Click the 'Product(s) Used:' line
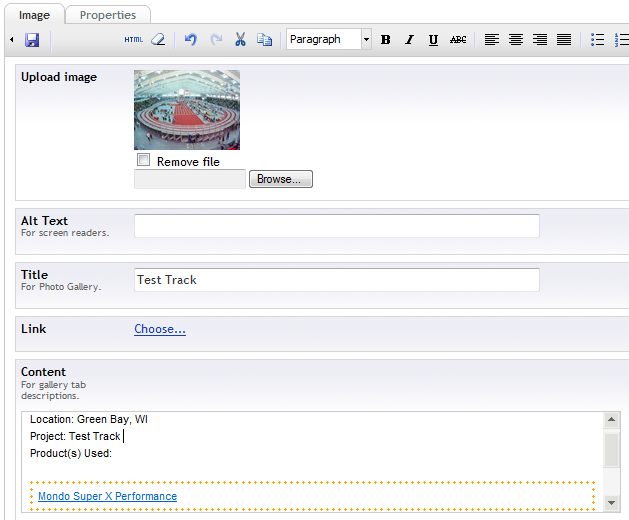Screen dimensions: 629x520 [71, 453]
